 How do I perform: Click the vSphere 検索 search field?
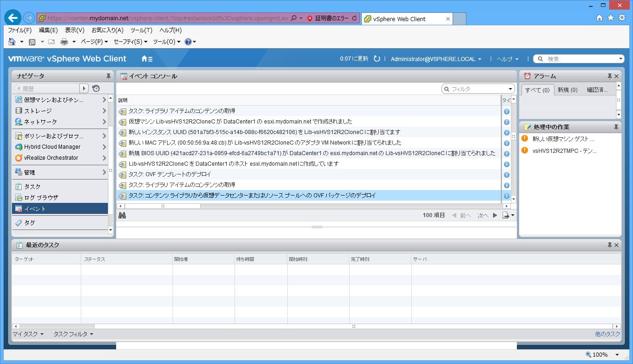click(x=579, y=59)
